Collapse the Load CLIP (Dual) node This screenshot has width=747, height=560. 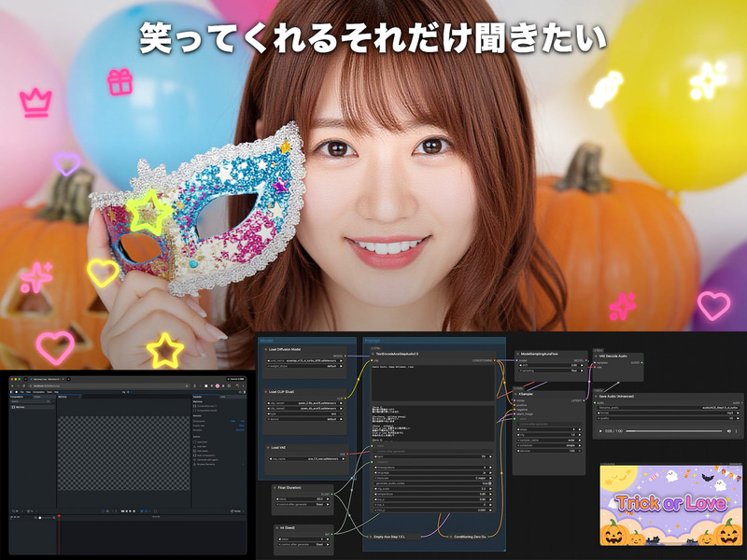pyautogui.click(x=266, y=391)
